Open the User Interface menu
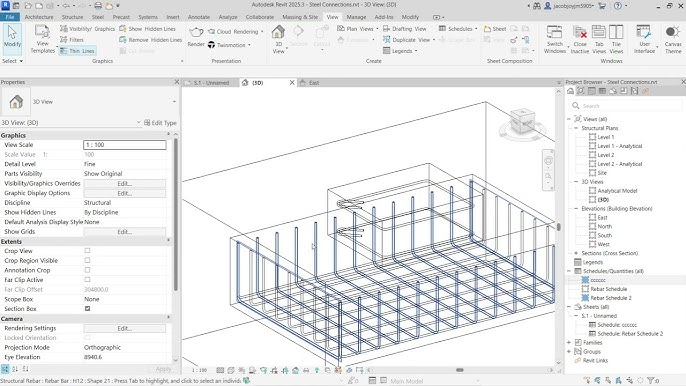The width and height of the screenshot is (686, 386). (644, 39)
